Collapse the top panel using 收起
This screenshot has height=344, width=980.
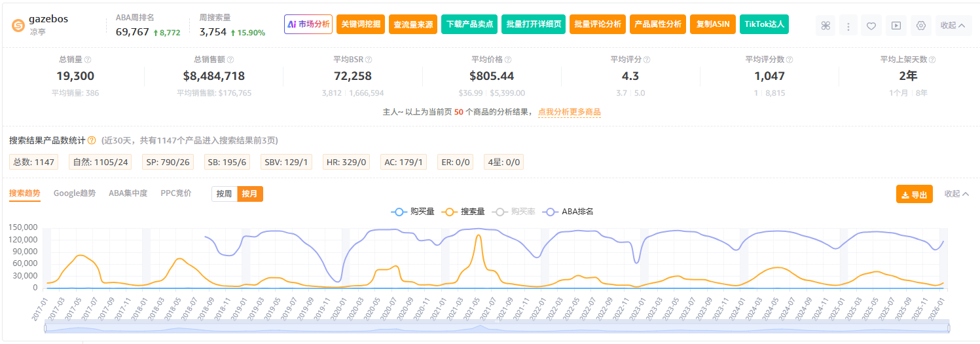point(953,26)
